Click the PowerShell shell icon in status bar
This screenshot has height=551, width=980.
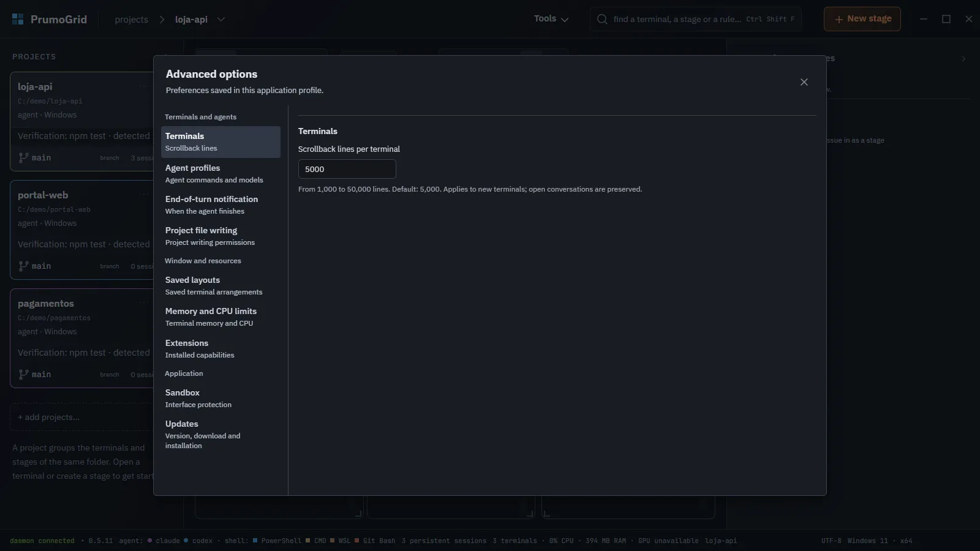[x=255, y=541]
